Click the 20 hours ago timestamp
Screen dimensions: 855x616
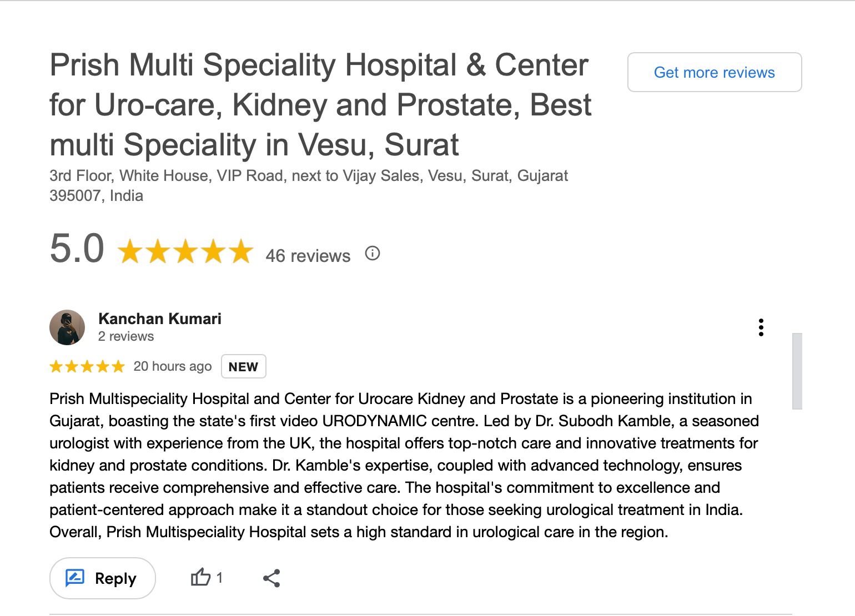(173, 366)
